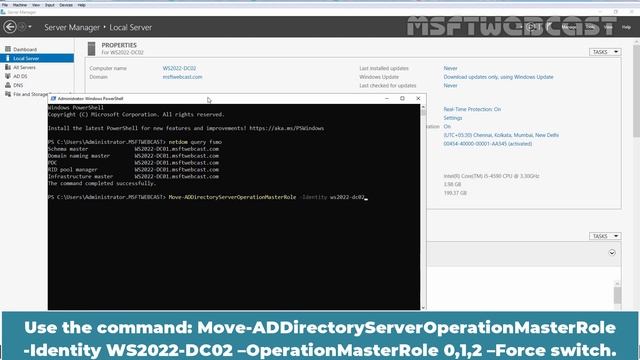
Task: Open Server Manager Manage menu
Action: click(569, 27)
